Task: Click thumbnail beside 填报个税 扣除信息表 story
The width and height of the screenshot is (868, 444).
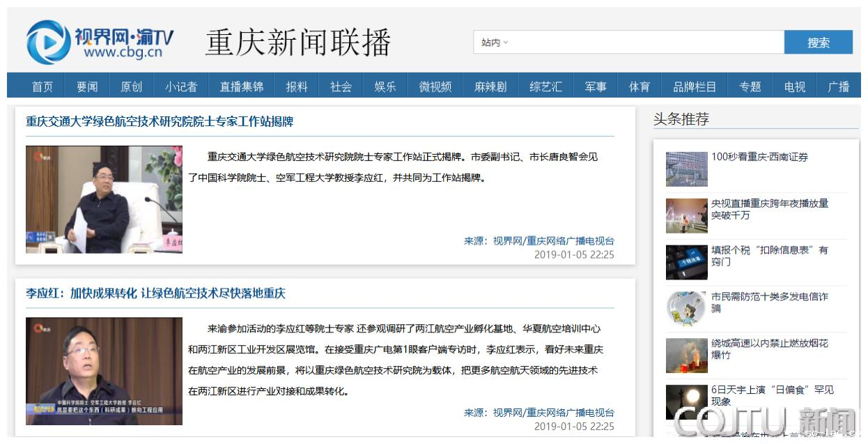Action: 686,262
